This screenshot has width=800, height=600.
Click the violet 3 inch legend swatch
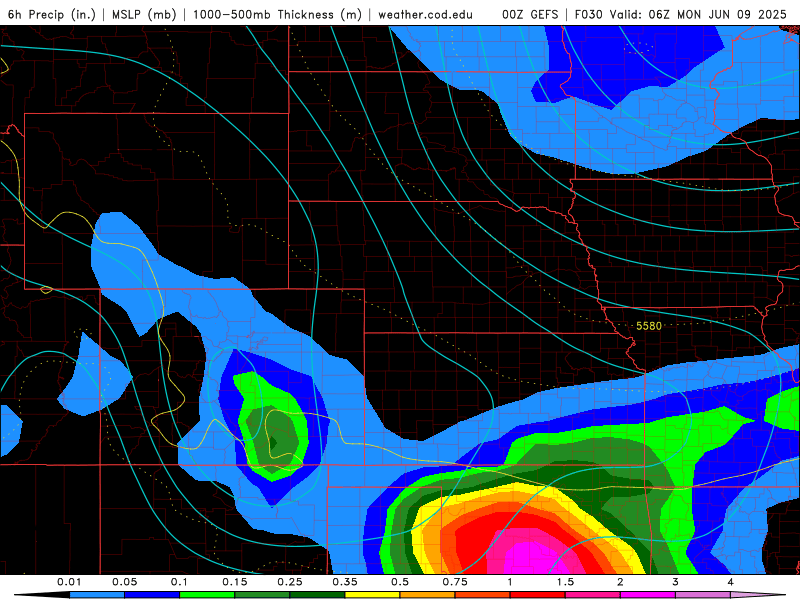(x=703, y=595)
